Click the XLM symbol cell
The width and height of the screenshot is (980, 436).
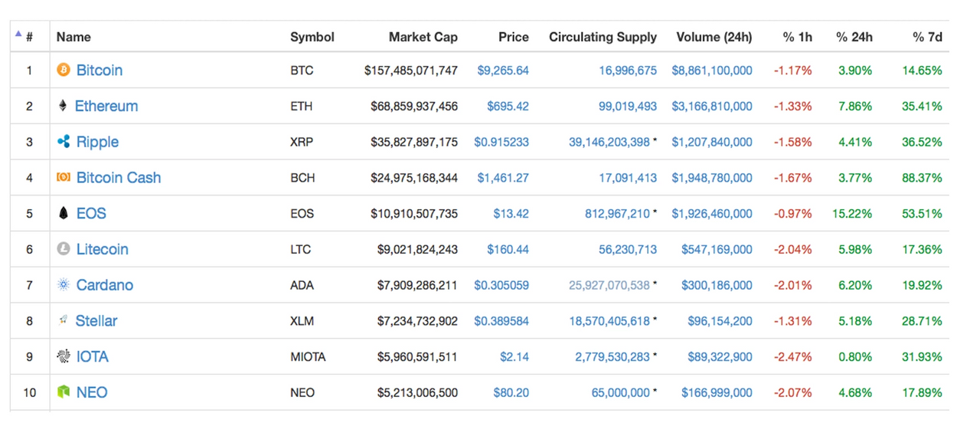click(302, 321)
